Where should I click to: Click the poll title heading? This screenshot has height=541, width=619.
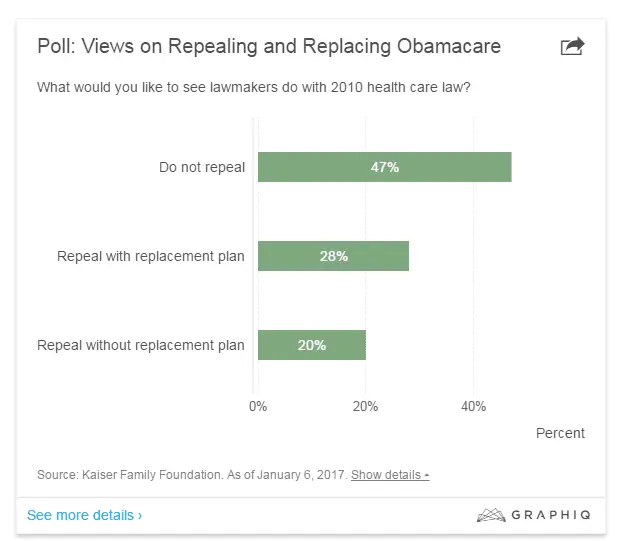pyautogui.click(x=269, y=46)
